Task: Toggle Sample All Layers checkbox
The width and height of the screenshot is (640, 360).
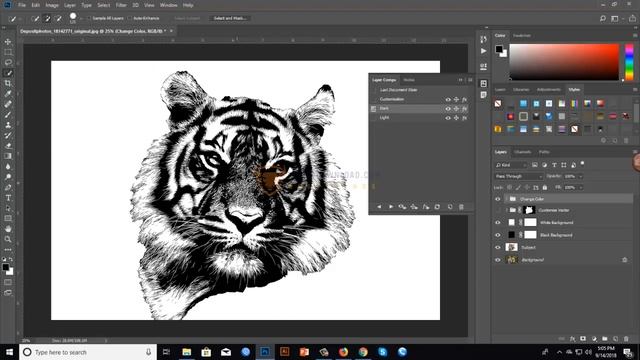Action: pos(89,18)
